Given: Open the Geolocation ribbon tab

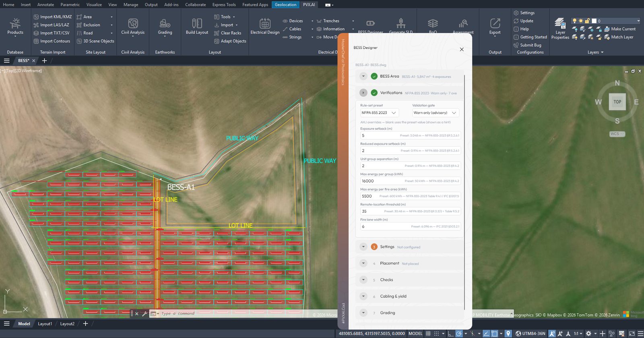Looking at the screenshot, I should coord(285,4).
